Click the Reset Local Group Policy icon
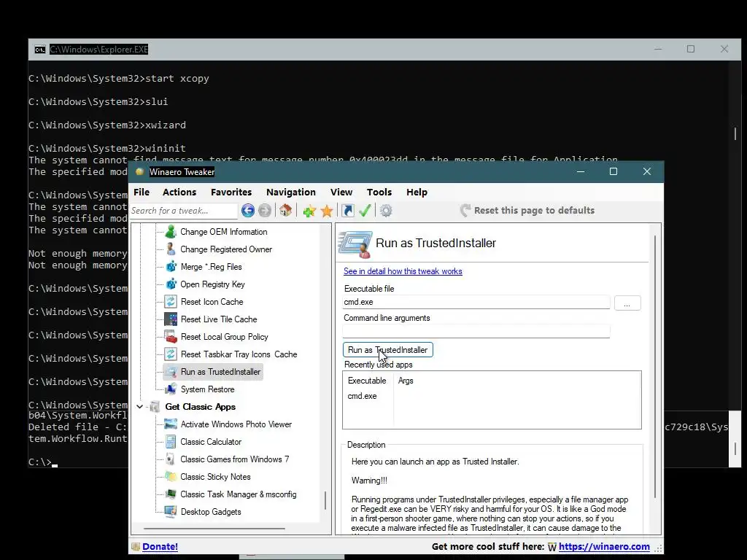This screenshot has width=747, height=560. pyautogui.click(x=171, y=337)
